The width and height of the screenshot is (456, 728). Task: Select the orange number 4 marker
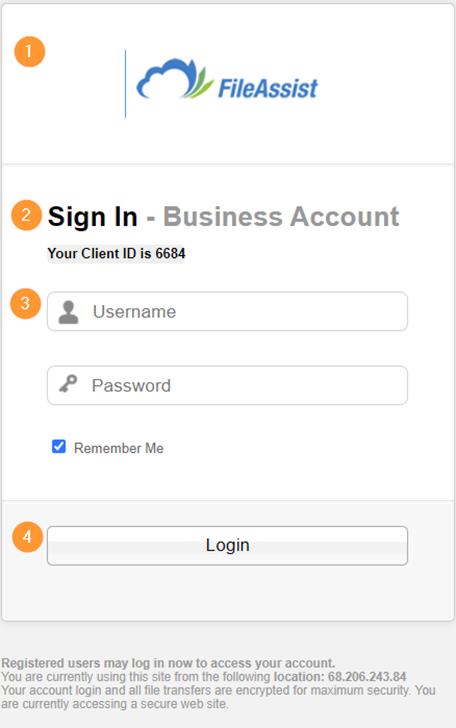[x=27, y=537]
